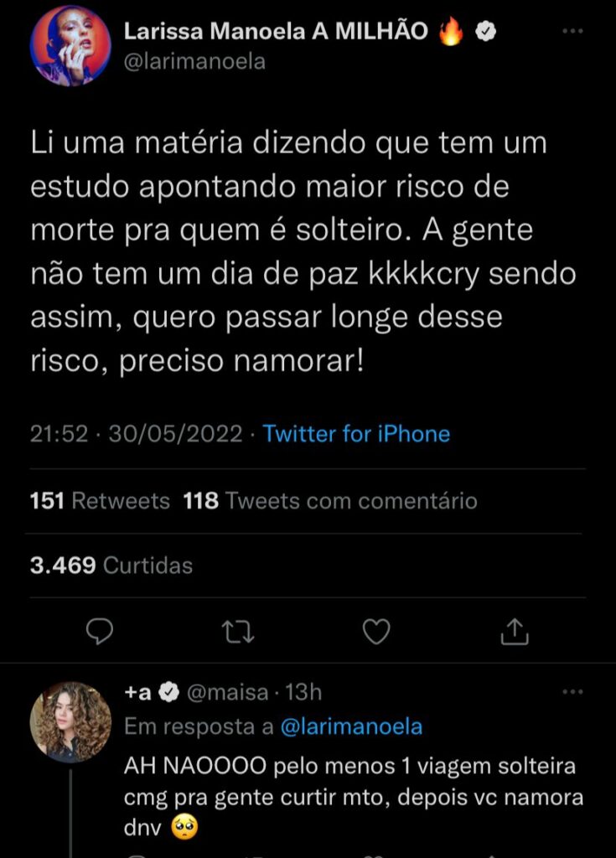Image resolution: width=616 pixels, height=858 pixels.
Task: Open the @larimanoela mention in the reply
Action: tap(351, 726)
